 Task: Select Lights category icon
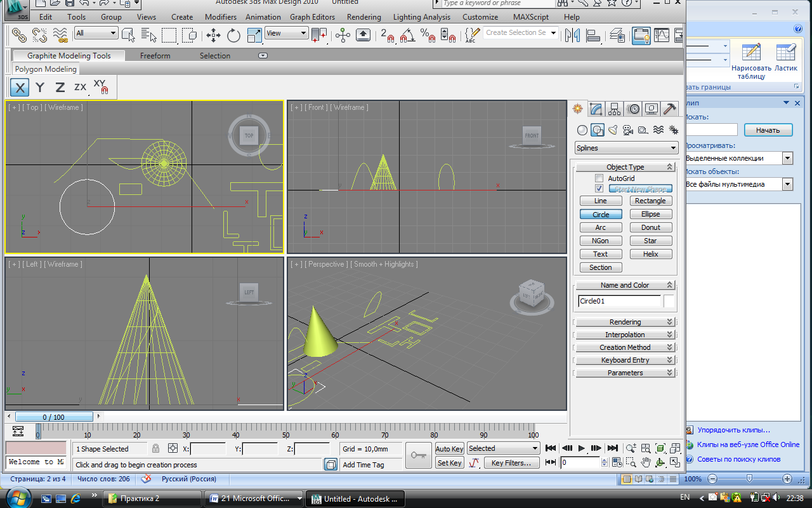pyautogui.click(x=612, y=130)
